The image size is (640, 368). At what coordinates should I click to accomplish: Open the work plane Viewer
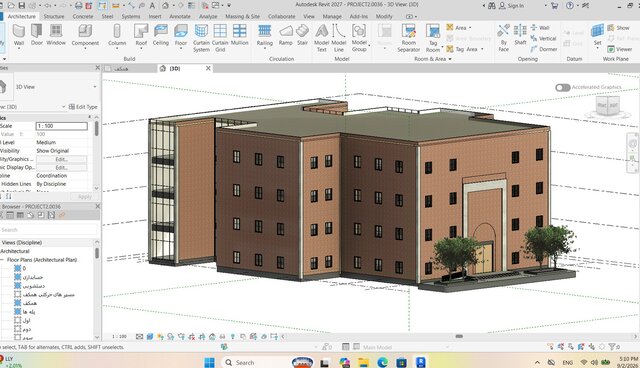(620, 49)
